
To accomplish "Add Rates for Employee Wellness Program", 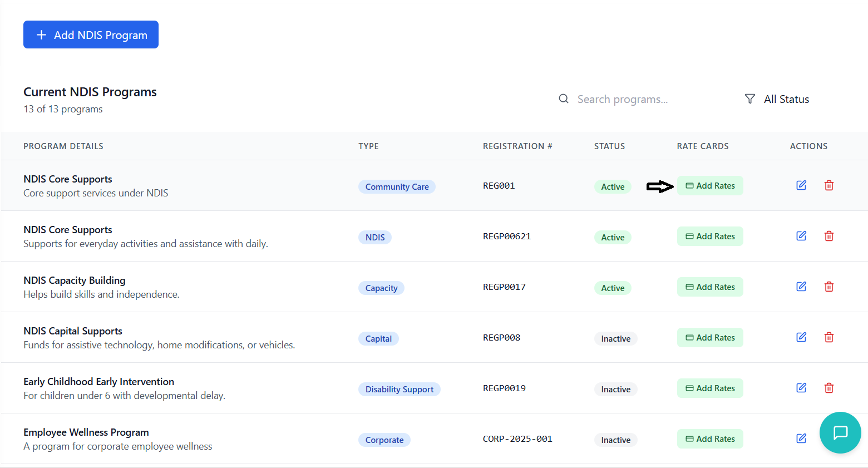I will (x=710, y=439).
